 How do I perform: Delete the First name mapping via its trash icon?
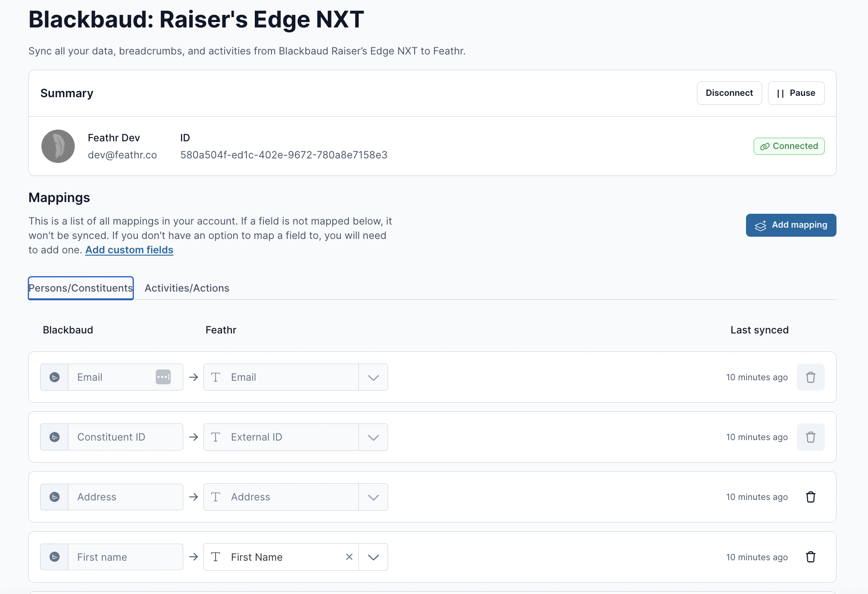coord(811,557)
